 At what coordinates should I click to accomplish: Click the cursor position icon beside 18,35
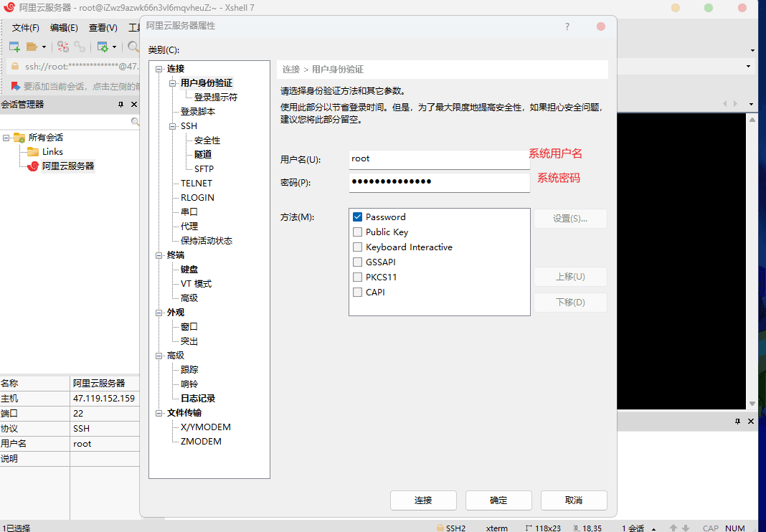coord(577,528)
